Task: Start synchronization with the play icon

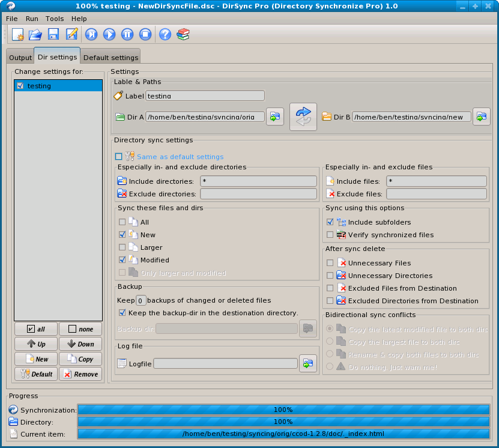Action: pos(109,34)
